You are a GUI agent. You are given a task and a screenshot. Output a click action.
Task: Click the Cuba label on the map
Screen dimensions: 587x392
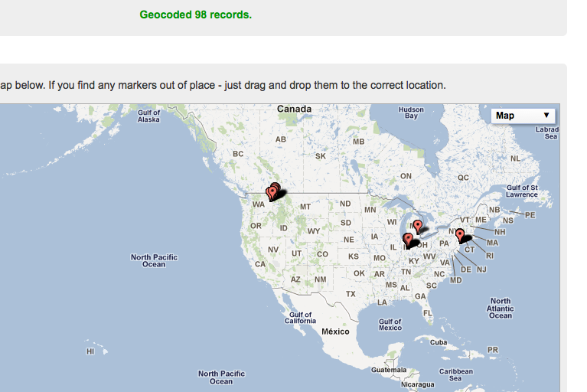(x=438, y=342)
